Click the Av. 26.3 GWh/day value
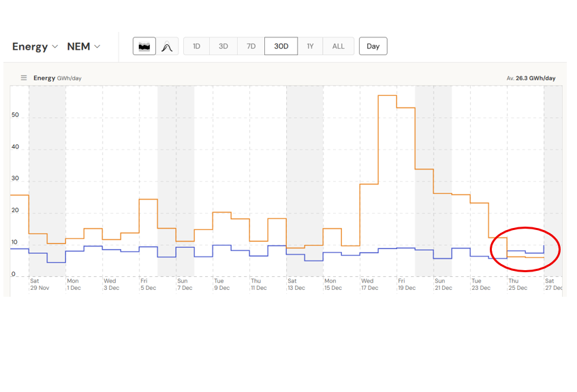The width and height of the screenshot is (577, 392). 531,78
